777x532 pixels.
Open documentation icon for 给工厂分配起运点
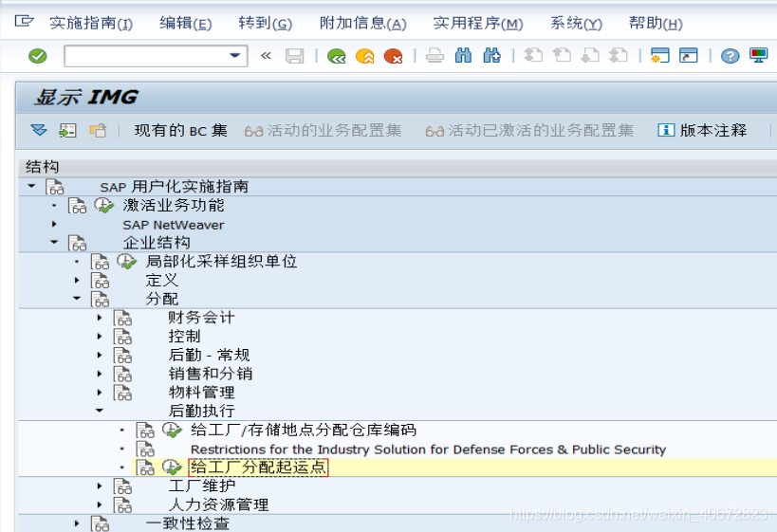(x=145, y=468)
